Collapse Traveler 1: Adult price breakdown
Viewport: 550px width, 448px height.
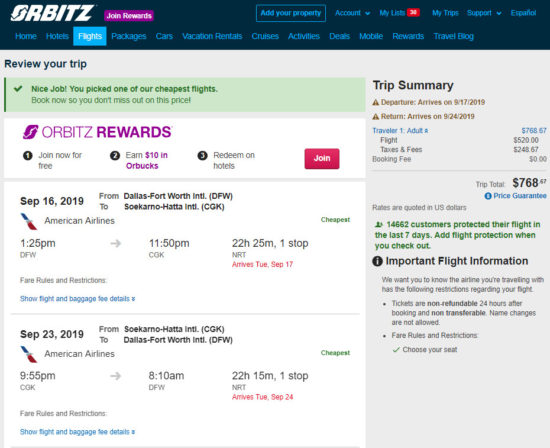(400, 131)
